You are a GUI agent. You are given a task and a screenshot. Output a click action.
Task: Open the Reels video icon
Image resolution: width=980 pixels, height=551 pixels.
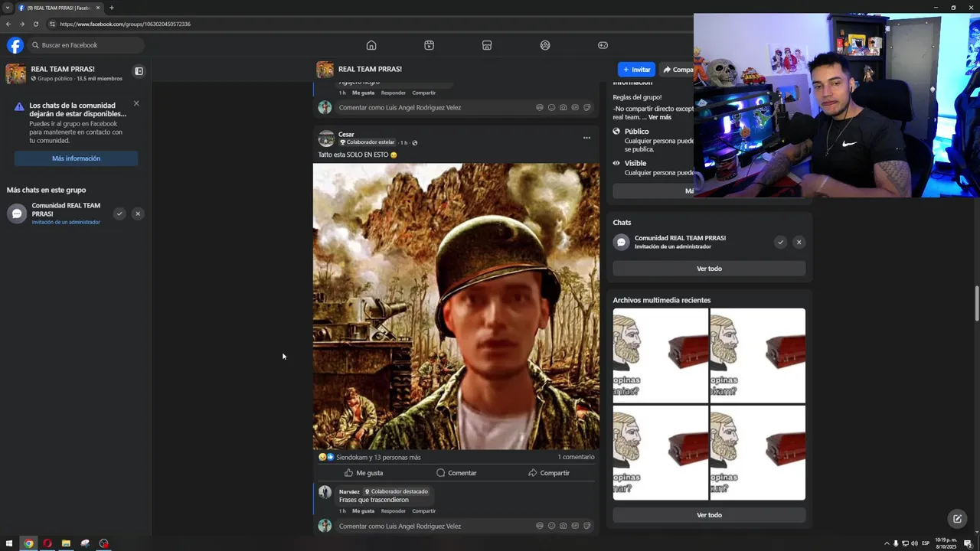coord(429,45)
